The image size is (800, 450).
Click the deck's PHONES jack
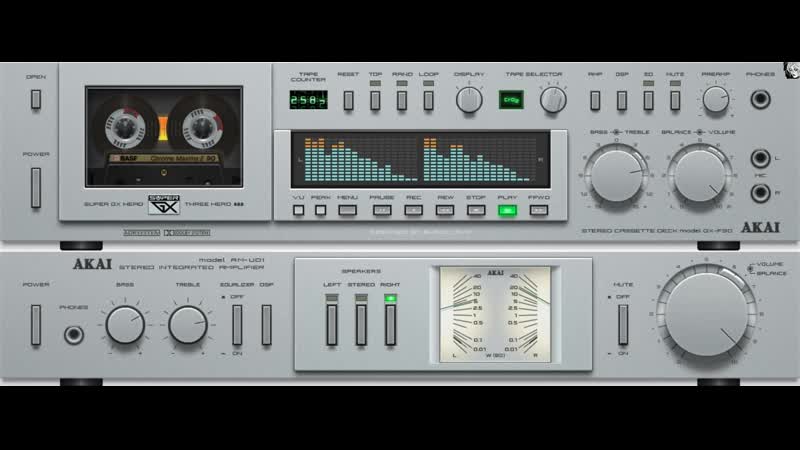[x=760, y=99]
